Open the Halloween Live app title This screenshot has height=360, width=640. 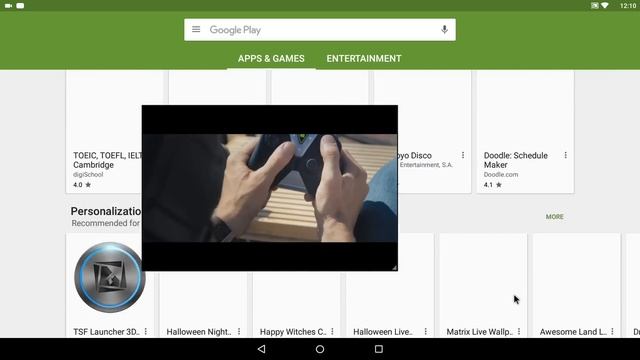pyautogui.click(x=383, y=332)
